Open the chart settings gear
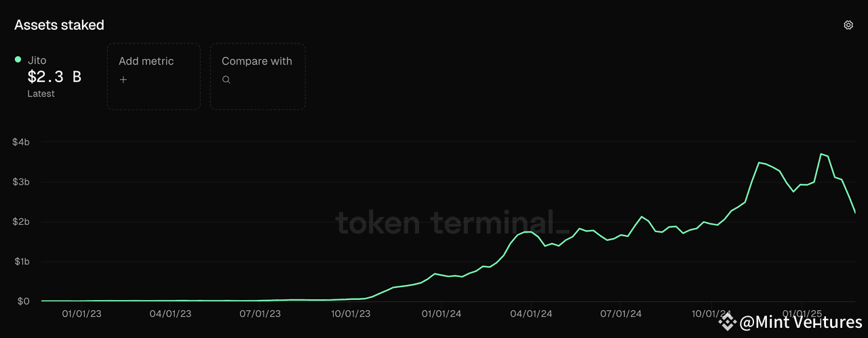868x338 pixels. (848, 25)
